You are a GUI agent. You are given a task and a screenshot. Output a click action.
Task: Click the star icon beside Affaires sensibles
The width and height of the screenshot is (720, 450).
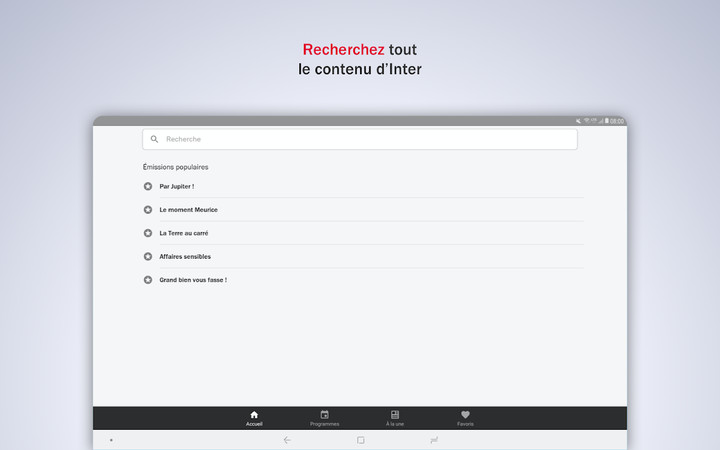pos(148,257)
